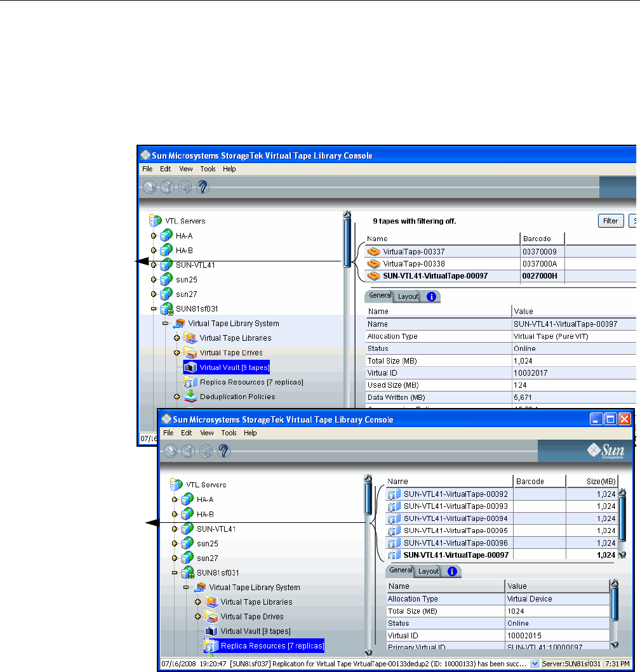Click the tree panel scrollbar thumb in front window
The width and height of the screenshot is (640, 672).
(x=368, y=498)
